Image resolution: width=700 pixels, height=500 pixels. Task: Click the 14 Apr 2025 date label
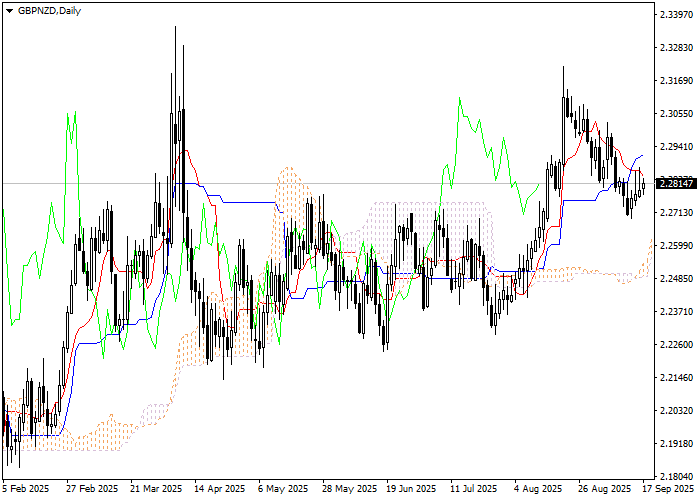pyautogui.click(x=220, y=489)
